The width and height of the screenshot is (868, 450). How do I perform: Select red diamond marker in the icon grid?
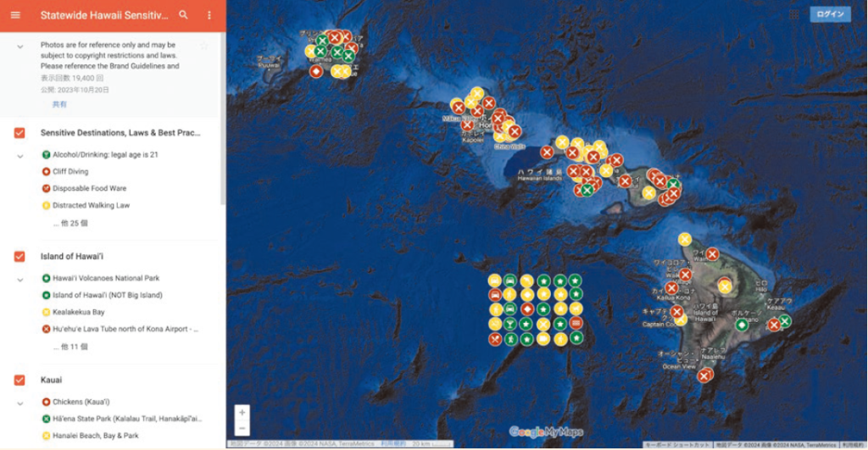click(527, 308)
